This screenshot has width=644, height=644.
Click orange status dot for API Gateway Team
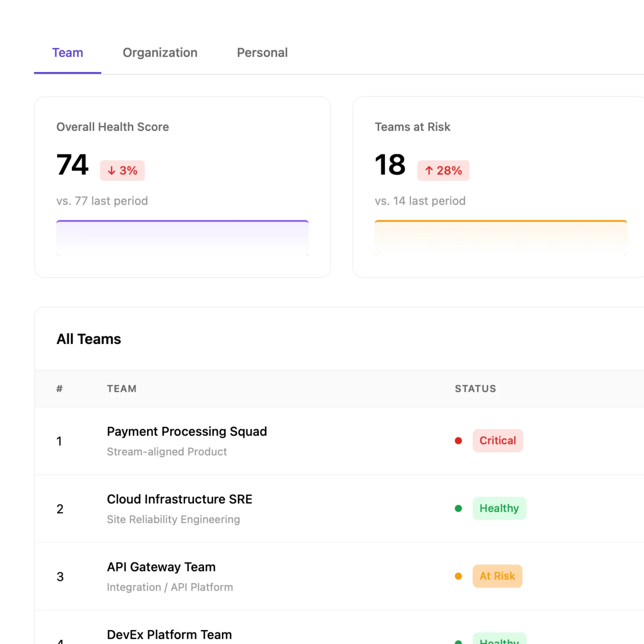point(458,576)
